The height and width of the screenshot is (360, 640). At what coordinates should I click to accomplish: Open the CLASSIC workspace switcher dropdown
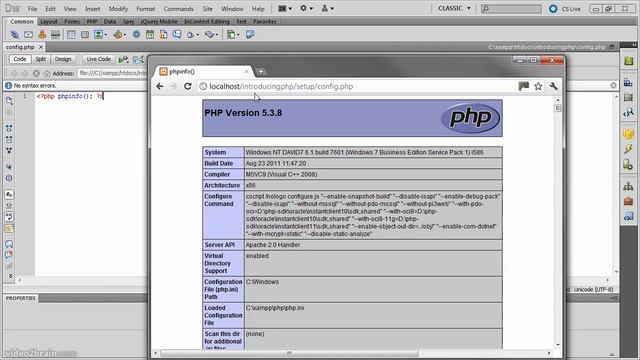tap(454, 8)
